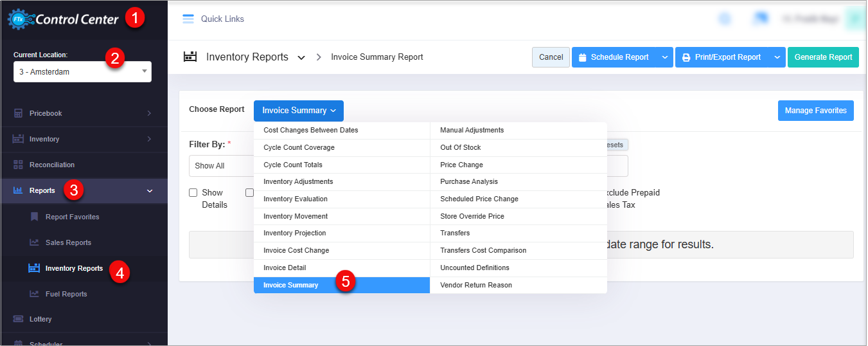Screen dimensions: 868x346
Task: Expand the Schedule Report dropdown arrow
Action: point(664,57)
